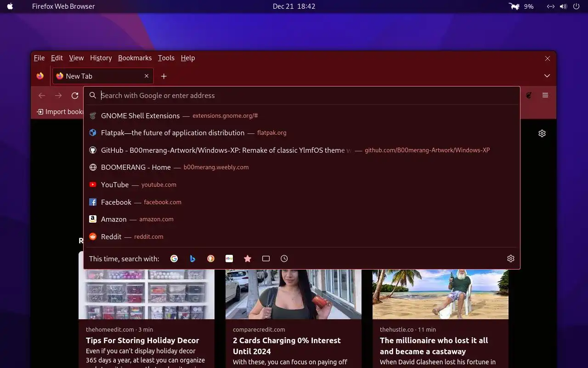Open a new tab with plus button
The image size is (588, 368).
point(164,76)
